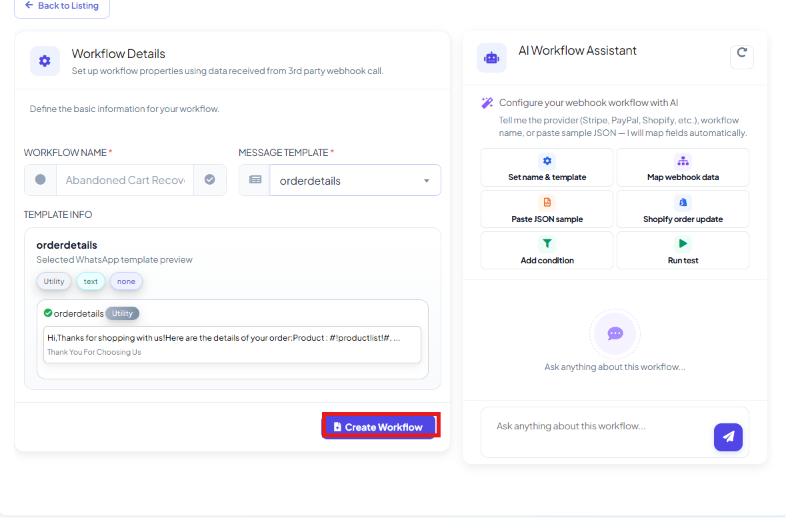Viewport: 786px width, 518px height.
Task: Click the AI Workflow Assistant robot icon
Action: click(x=491, y=58)
